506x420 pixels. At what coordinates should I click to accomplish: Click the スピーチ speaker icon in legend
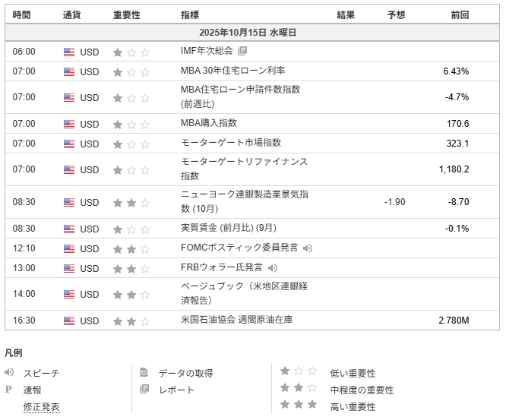(9, 373)
